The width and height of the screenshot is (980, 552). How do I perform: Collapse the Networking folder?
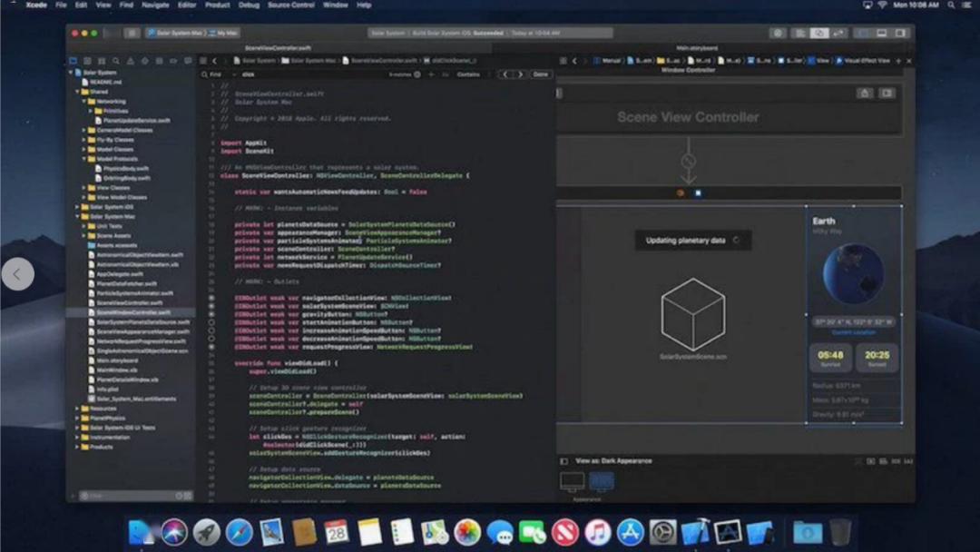(x=85, y=102)
